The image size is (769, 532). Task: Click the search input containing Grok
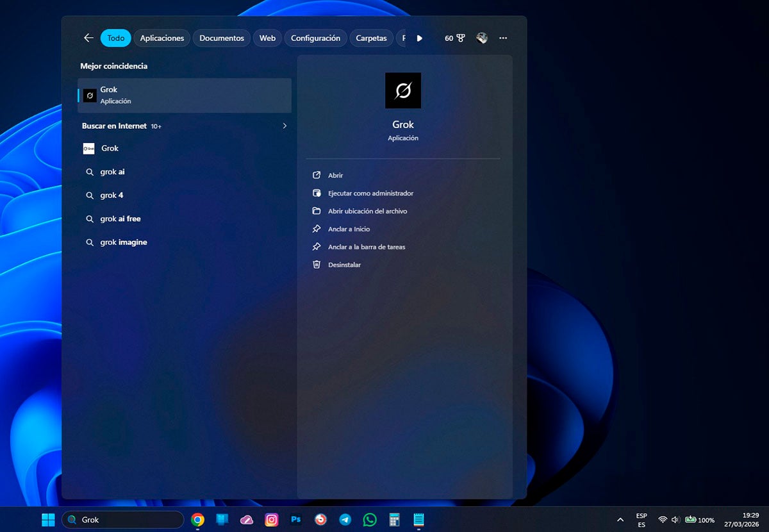[122, 519]
